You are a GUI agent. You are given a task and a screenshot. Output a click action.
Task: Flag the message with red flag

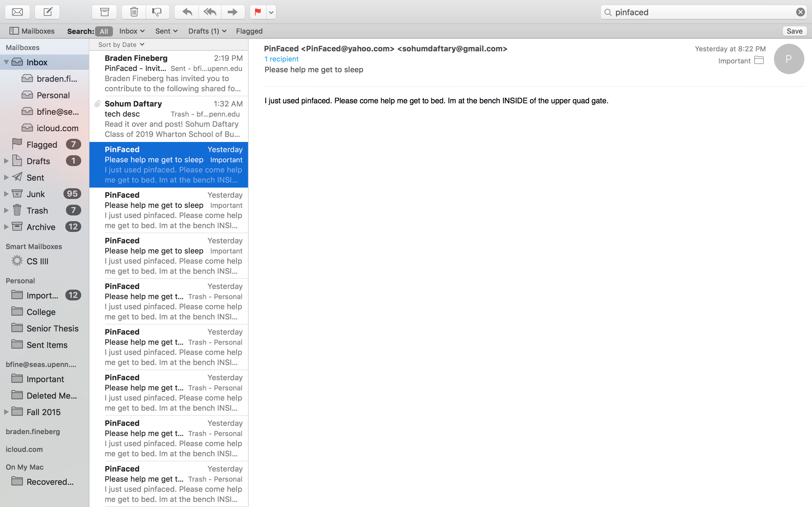(x=258, y=12)
